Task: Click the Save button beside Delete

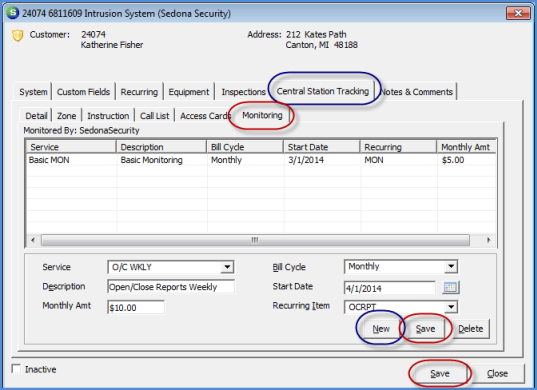Action: tap(425, 329)
